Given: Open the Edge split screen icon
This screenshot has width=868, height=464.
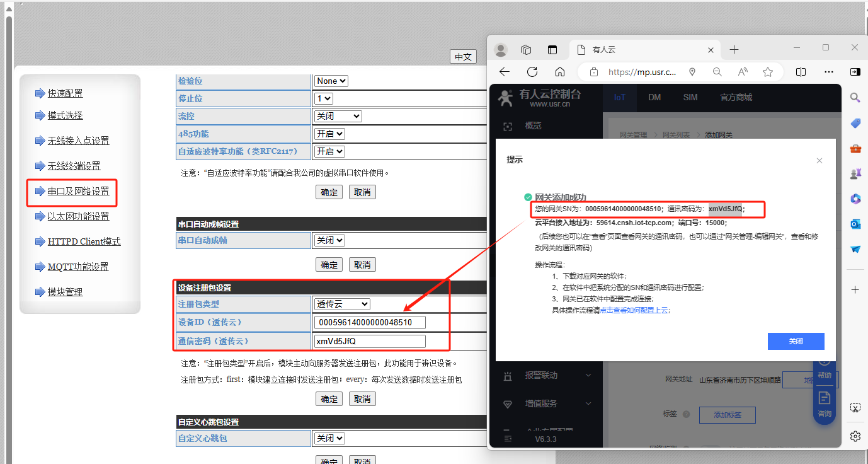Looking at the screenshot, I should coord(801,72).
